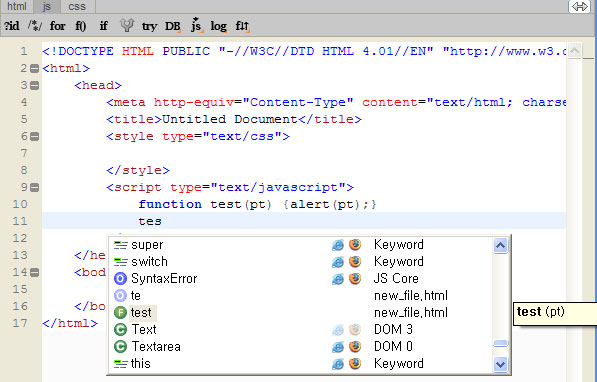Image resolution: width=597 pixels, height=382 pixels.
Task: Pick the test function suggestion
Action: [300, 312]
